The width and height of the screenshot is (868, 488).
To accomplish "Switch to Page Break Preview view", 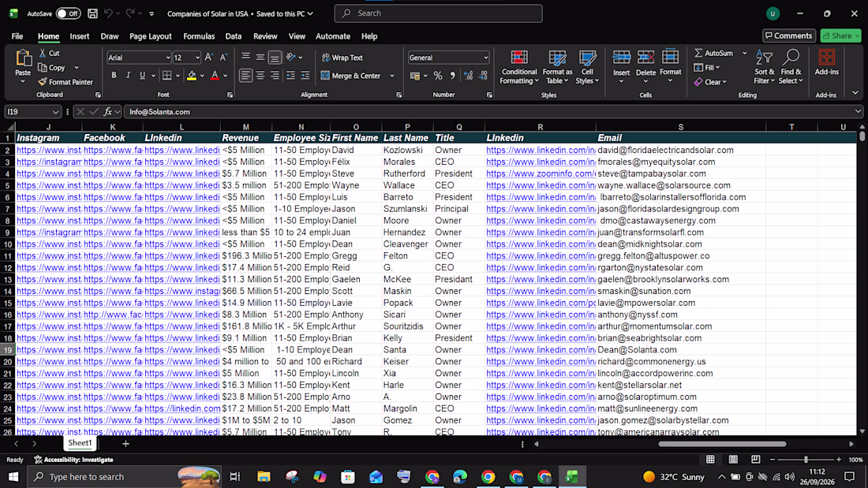I will [x=756, y=460].
